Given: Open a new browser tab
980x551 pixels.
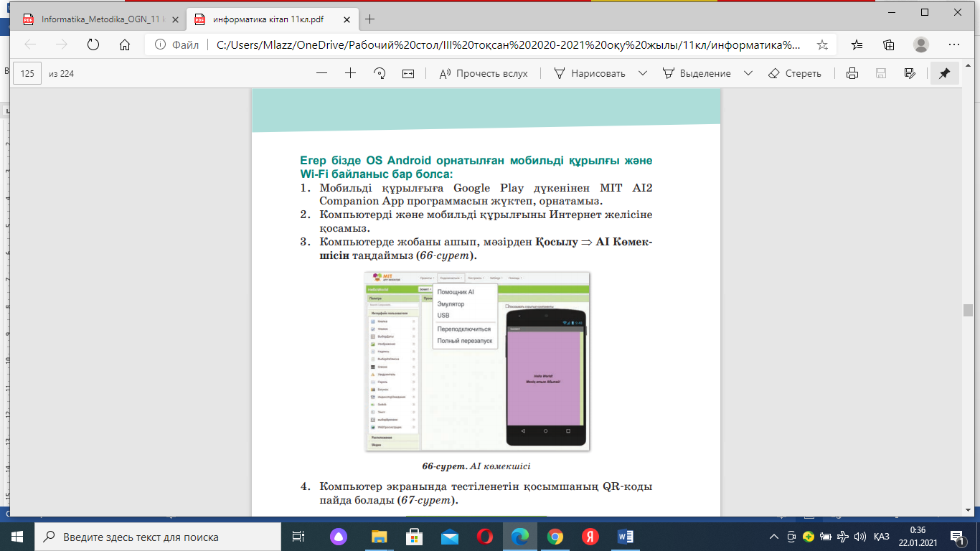Looking at the screenshot, I should 370,19.
